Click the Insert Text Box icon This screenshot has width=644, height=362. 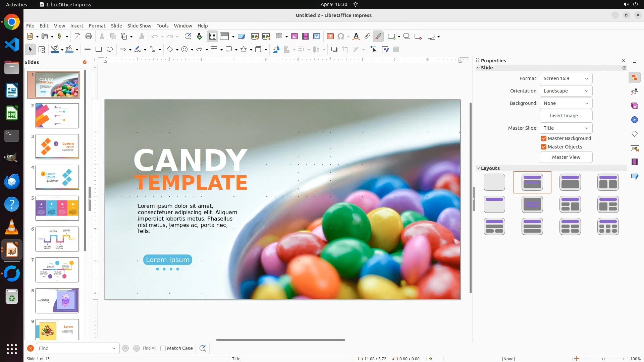pyautogui.click(x=330, y=37)
